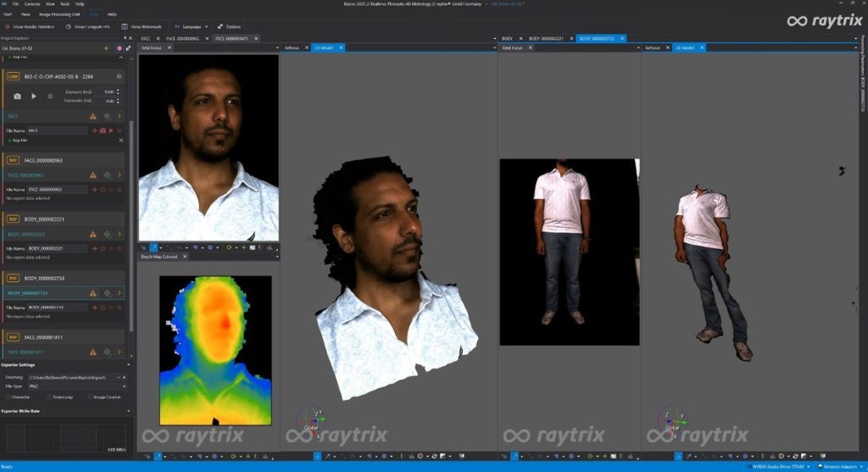Click warning icon on BODY_0000002733 row
Viewport: 868px width, 472px height.
tap(93, 293)
